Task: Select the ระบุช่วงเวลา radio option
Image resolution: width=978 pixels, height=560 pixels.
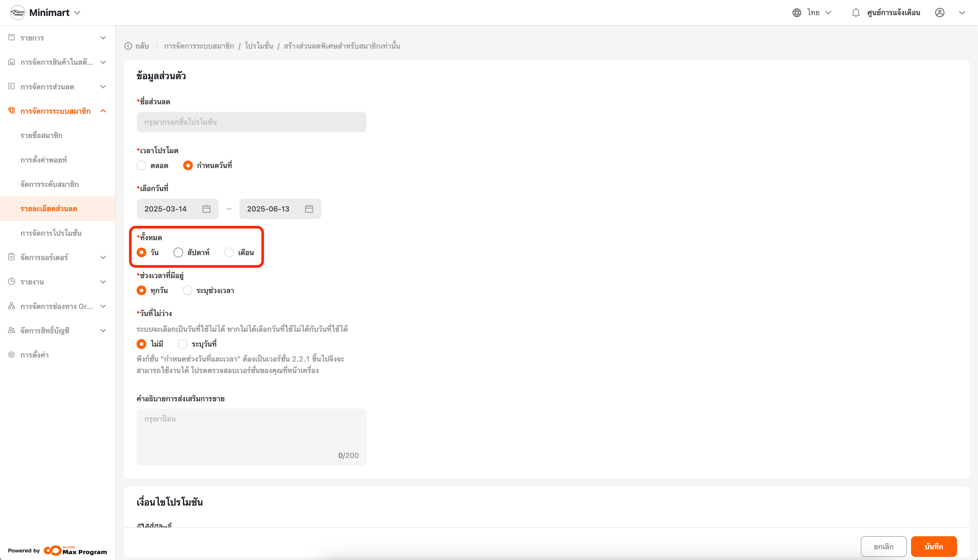Action: point(187,290)
